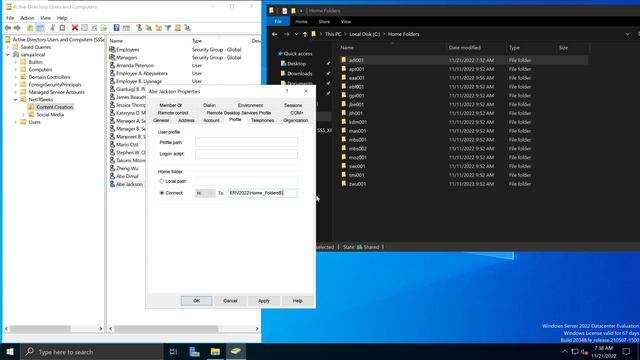Click the Managers security group icon

pyautogui.click(x=112, y=58)
